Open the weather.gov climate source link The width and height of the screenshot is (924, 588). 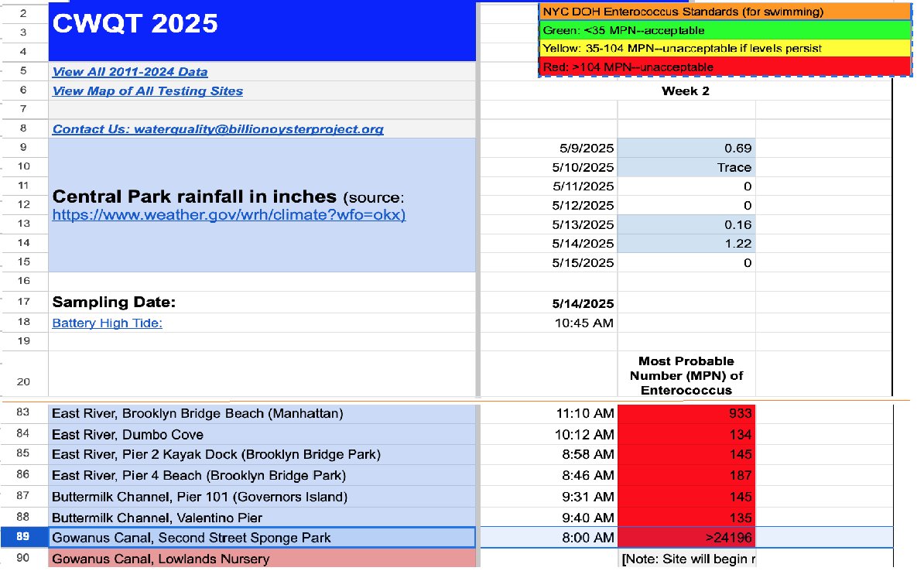tap(228, 214)
